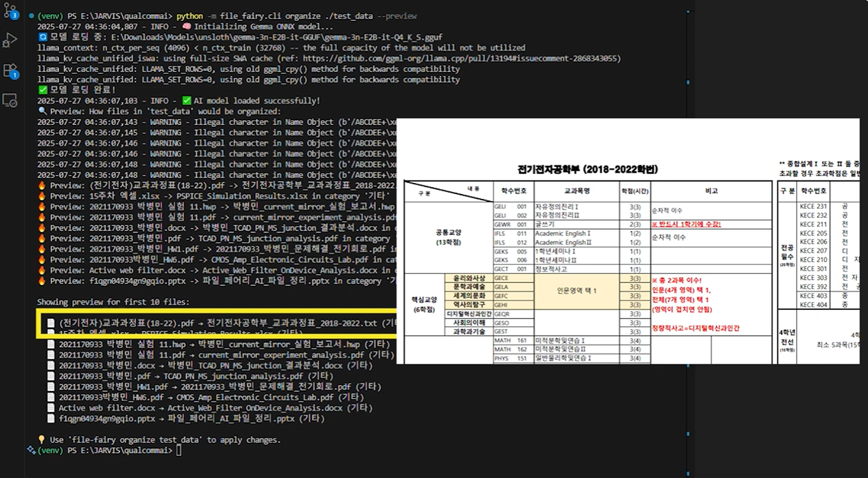
Task: Click '윤리와사상' category cell
Action: coord(469,278)
